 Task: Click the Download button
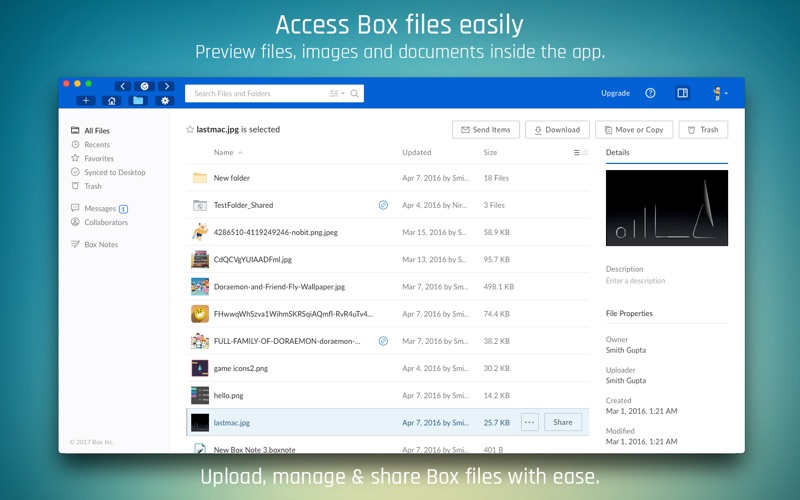(557, 130)
